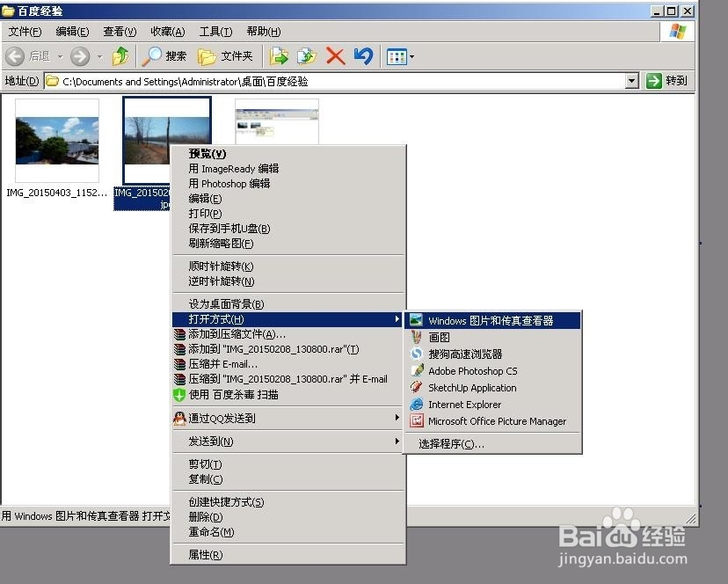
Task: Choose 选择程序(C)... in submenu
Action: click(x=492, y=444)
